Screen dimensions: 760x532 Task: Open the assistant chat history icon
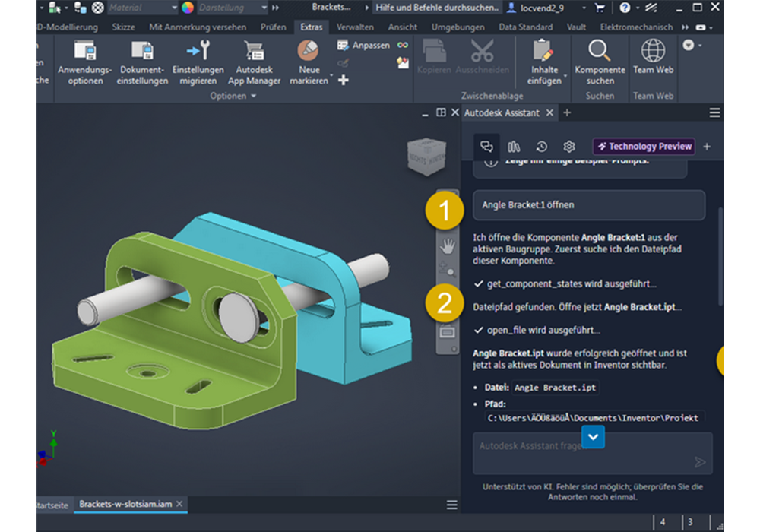pos(541,147)
